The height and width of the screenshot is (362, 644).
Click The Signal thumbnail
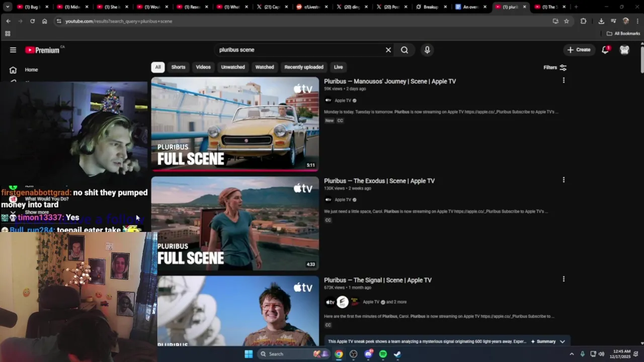[x=238, y=311]
